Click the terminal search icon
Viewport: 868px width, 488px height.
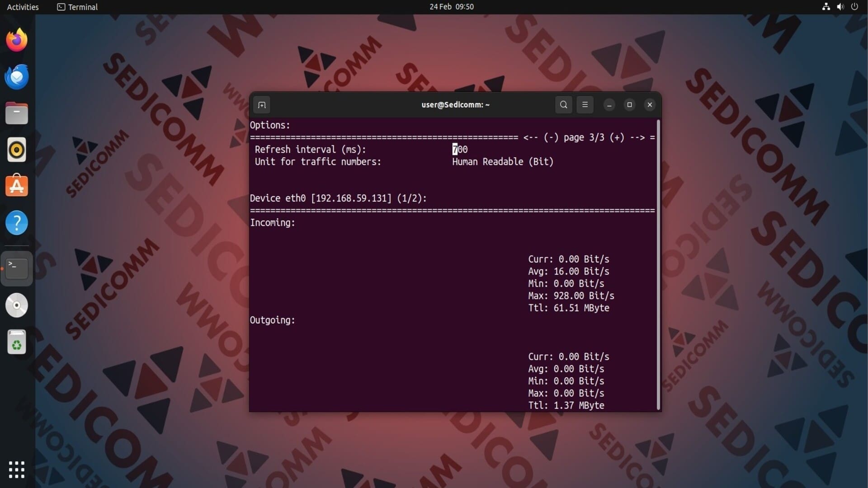pos(563,105)
